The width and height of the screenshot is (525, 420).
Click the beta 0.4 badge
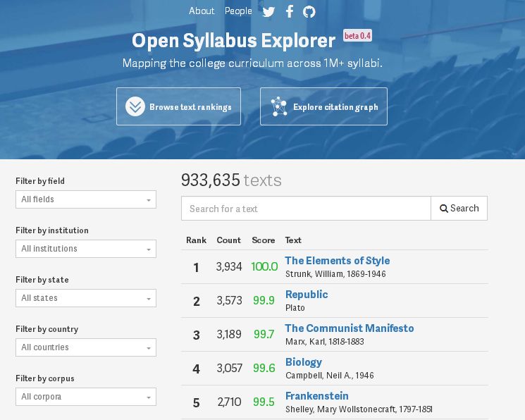point(357,35)
